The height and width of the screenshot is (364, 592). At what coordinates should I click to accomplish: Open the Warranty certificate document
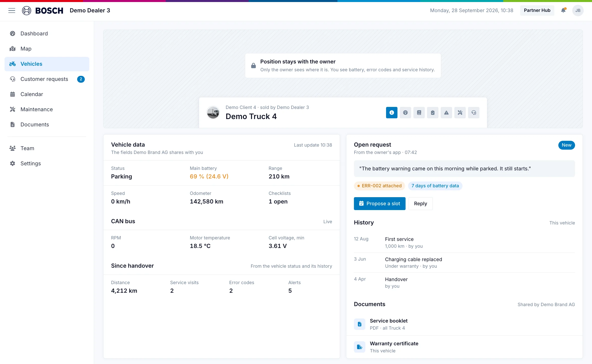[464, 347]
